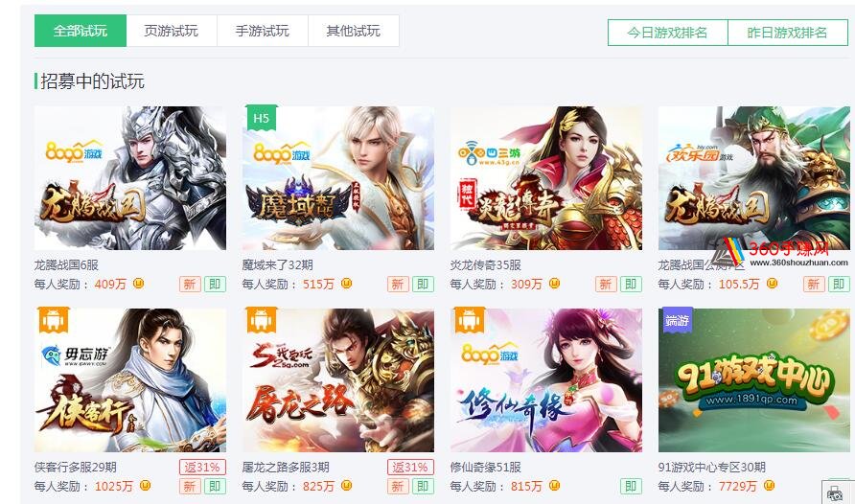Click Android badge on 屠龙之路 game image
855x504 pixels.
[261, 320]
